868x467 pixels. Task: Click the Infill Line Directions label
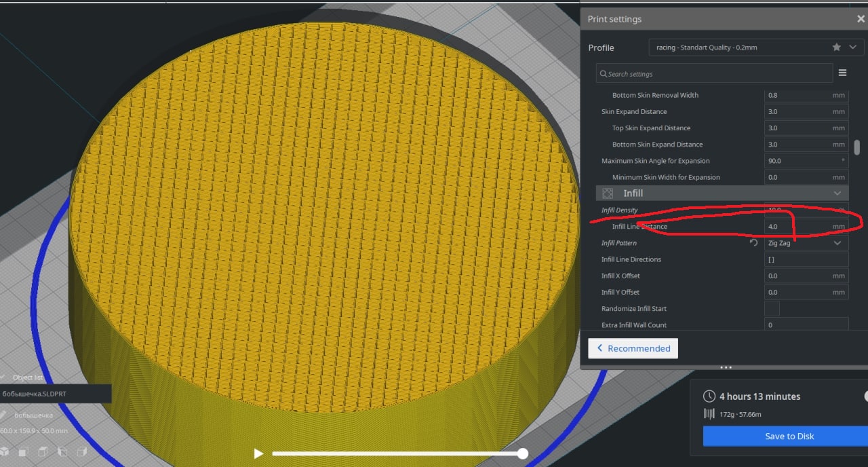(631, 259)
